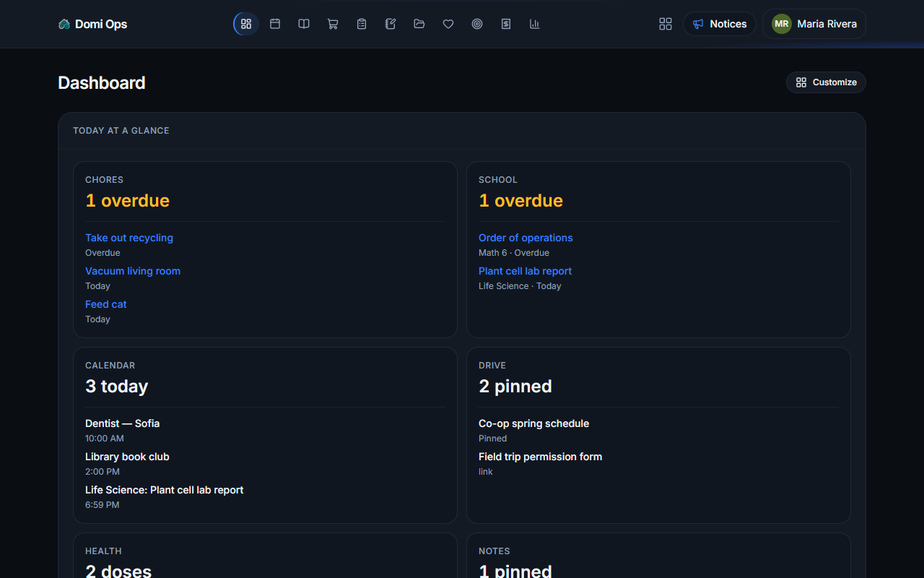924x578 pixels.
Task: Open the Plant cell lab report link in School
Action: click(x=525, y=271)
